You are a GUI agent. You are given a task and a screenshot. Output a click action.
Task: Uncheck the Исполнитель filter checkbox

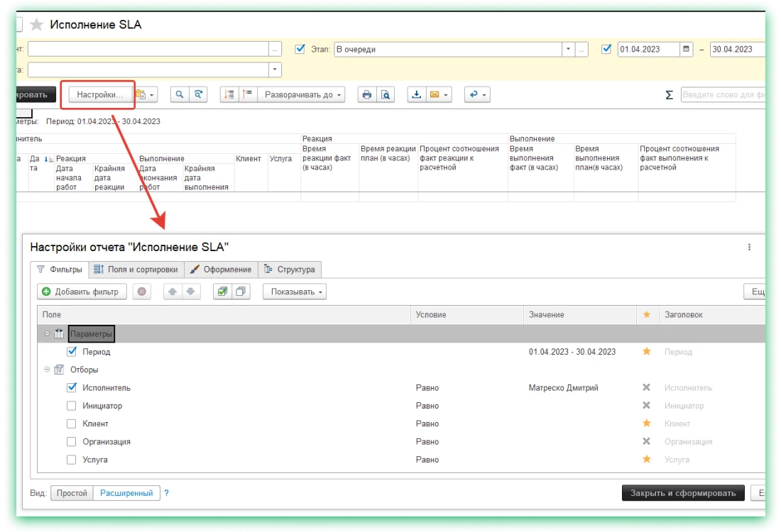click(72, 388)
